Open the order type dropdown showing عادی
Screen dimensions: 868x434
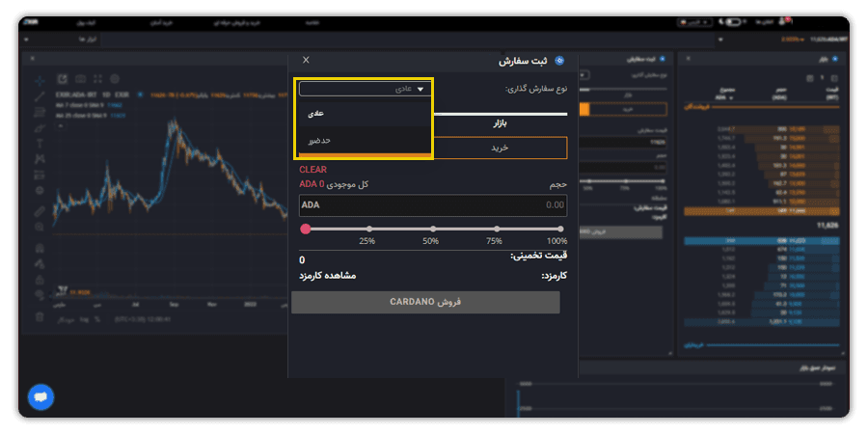(x=365, y=89)
